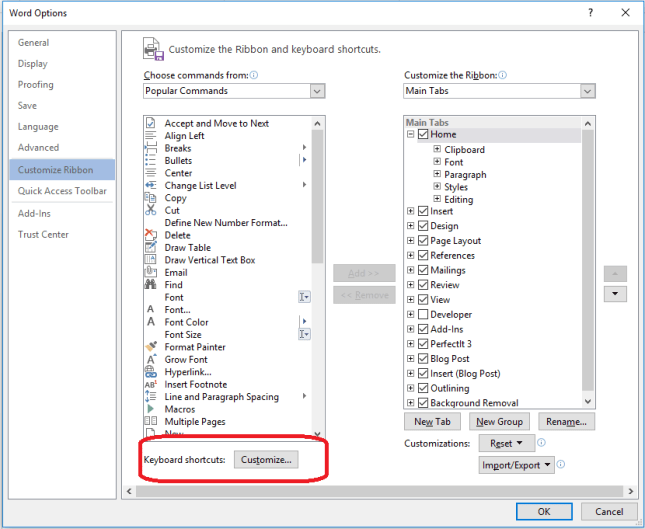Click the Change List Level icon
645x529 pixels.
point(151,186)
